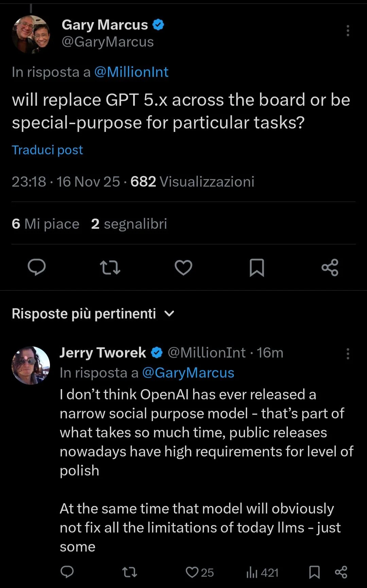Open the @GaryMarcus mention in Jerry's reply
Viewport: 367px width, 588px height.
188,373
